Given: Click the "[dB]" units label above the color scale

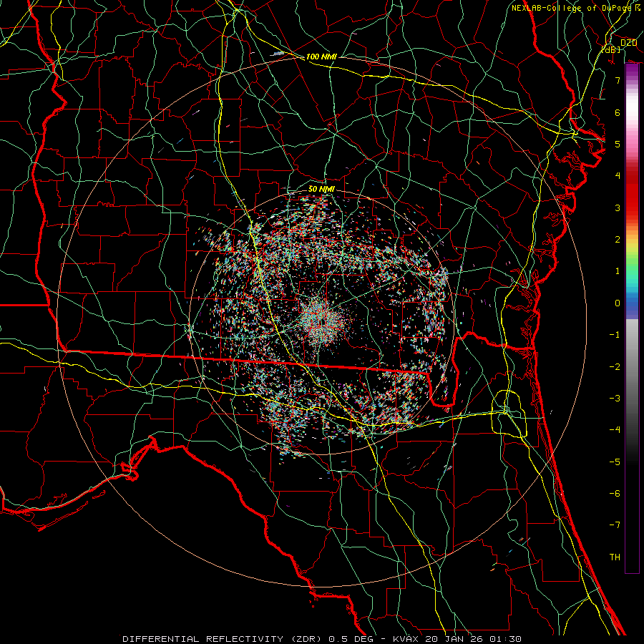Looking at the screenshot, I should pyautogui.click(x=611, y=49).
